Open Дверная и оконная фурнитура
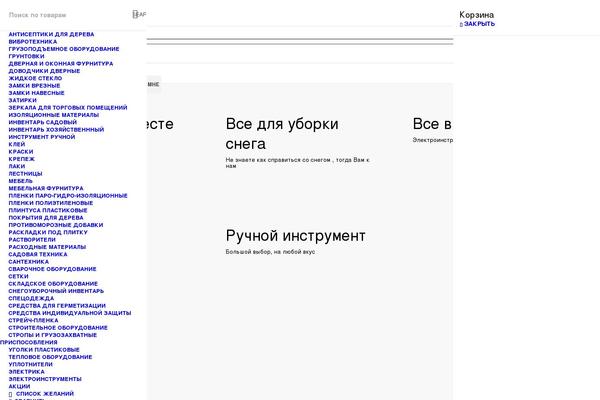The image size is (600, 400). coord(61,64)
